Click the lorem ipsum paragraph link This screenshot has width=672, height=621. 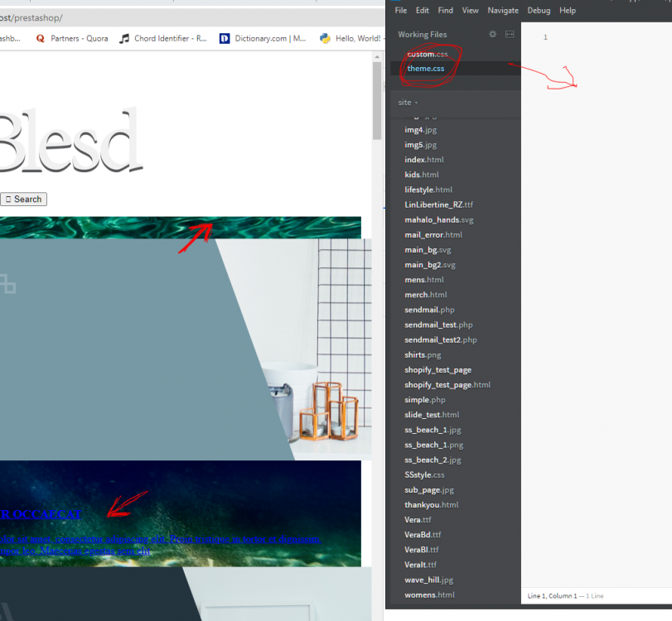coord(160,545)
